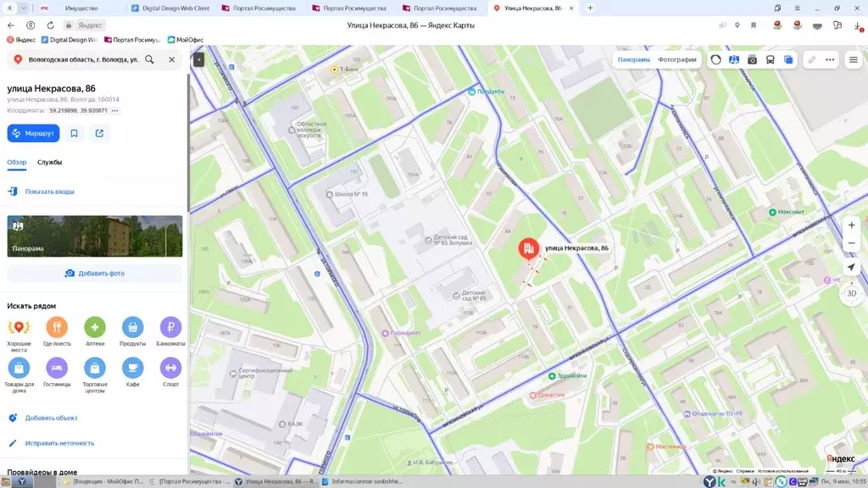
Task: Open the browser tab collections icon
Action: tap(777, 8)
